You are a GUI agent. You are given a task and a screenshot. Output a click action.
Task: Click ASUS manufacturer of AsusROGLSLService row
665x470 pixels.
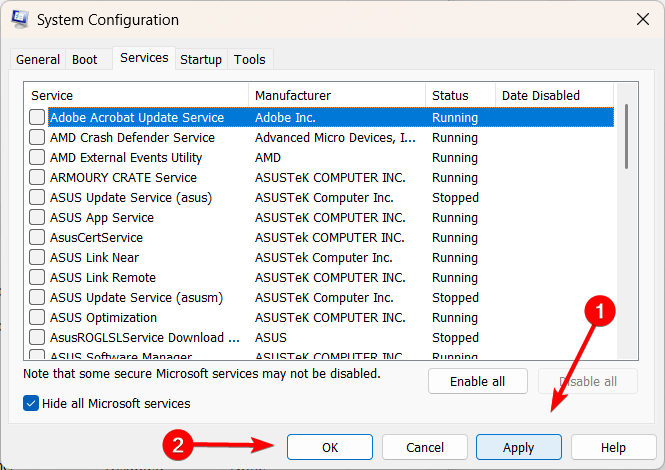[x=271, y=338]
